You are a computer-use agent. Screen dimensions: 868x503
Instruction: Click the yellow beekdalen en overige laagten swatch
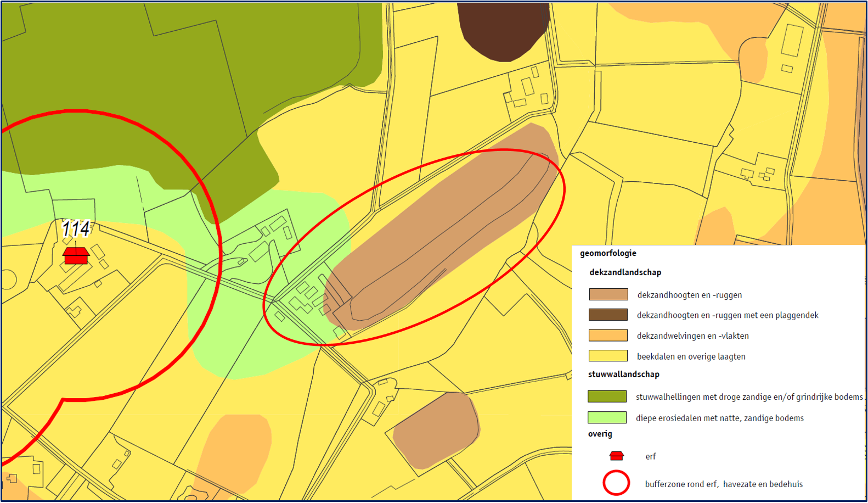(x=608, y=356)
